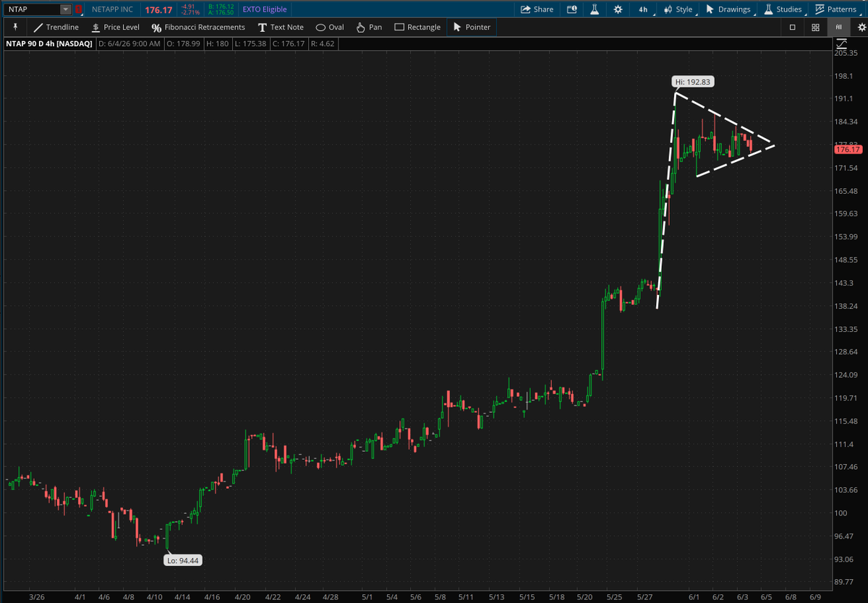Open the Style dropdown menu
This screenshot has height=603, width=868.
pos(677,9)
